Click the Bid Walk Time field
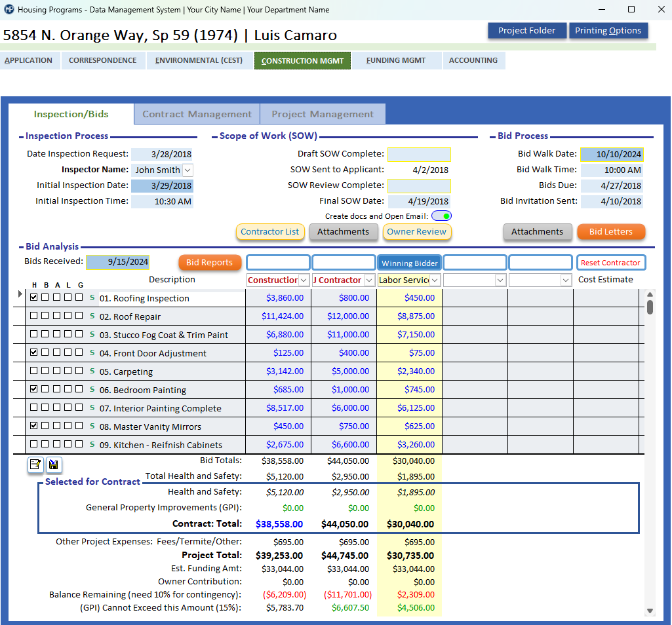This screenshot has width=672, height=625. pyautogui.click(x=612, y=170)
